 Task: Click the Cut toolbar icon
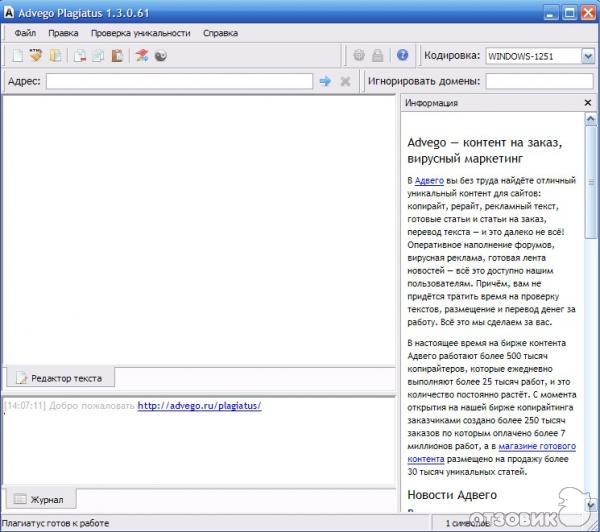[x=80, y=56]
